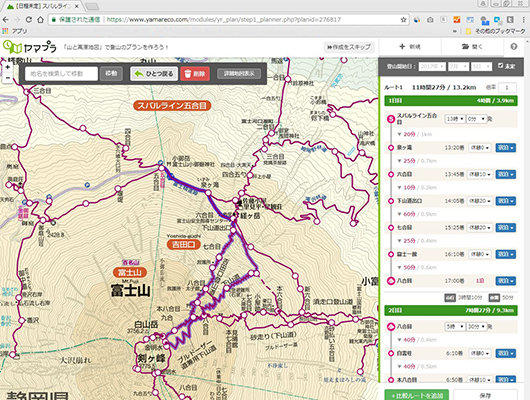Open the year 2017年 dropdown

432,67
